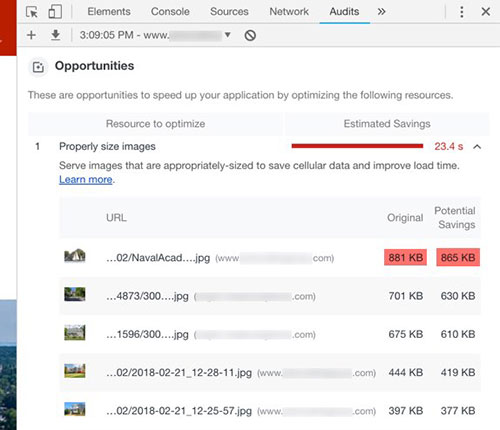The image size is (500, 430).
Task: Switch to the Console tab
Action: click(x=170, y=12)
